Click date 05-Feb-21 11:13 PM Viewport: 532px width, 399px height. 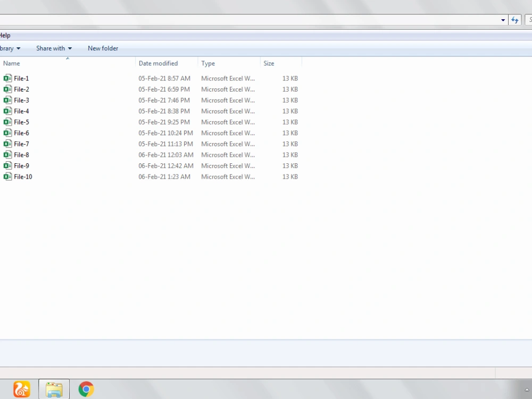pyautogui.click(x=165, y=144)
